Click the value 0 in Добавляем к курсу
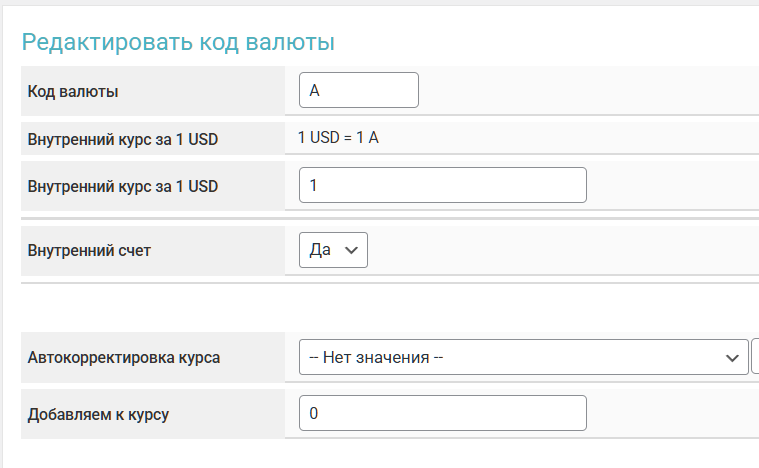The height and width of the screenshot is (468, 759). tap(314, 413)
